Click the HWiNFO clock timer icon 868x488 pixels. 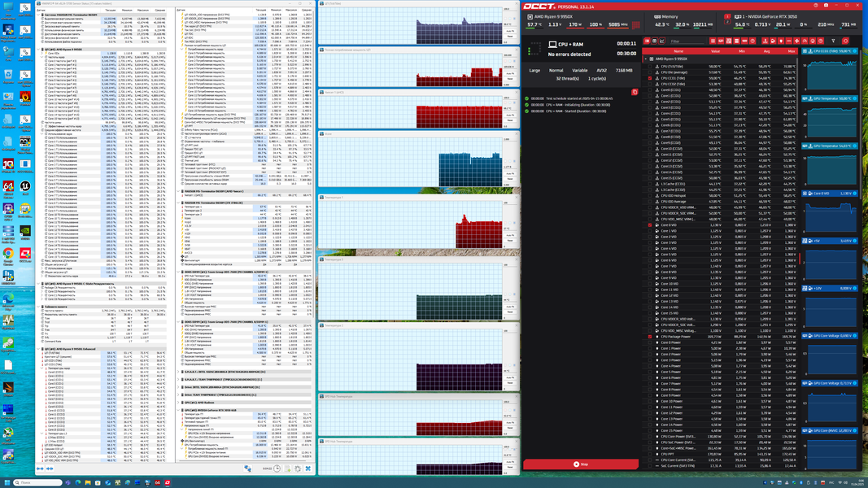click(x=277, y=468)
